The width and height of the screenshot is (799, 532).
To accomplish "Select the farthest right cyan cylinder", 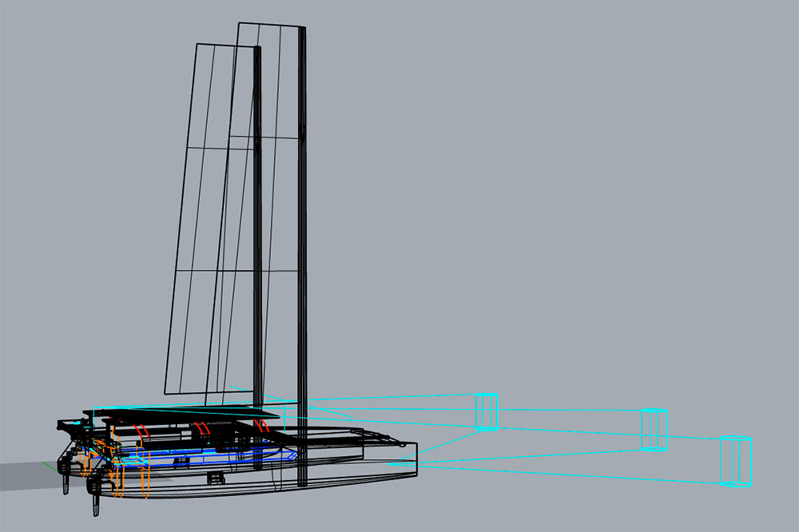I will point(736,461).
